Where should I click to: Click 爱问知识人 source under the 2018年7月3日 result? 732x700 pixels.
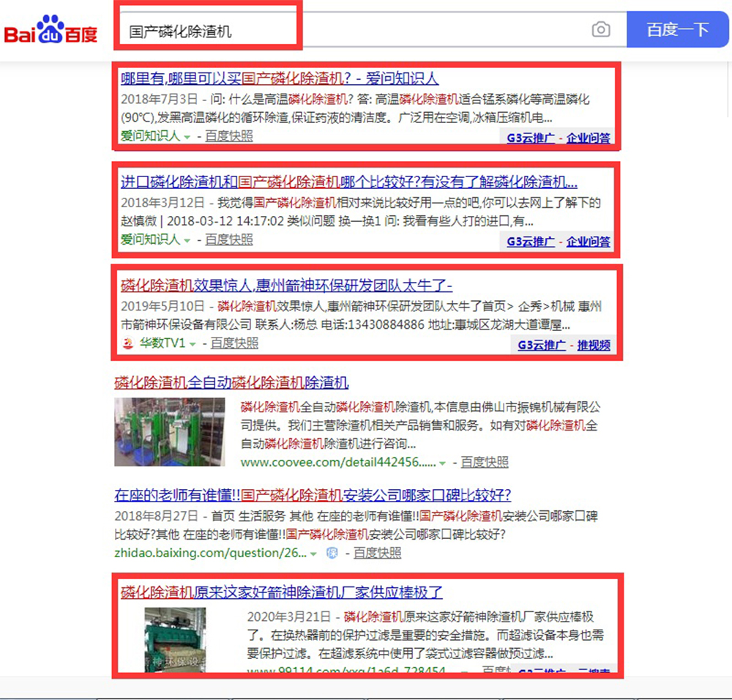tap(150, 136)
